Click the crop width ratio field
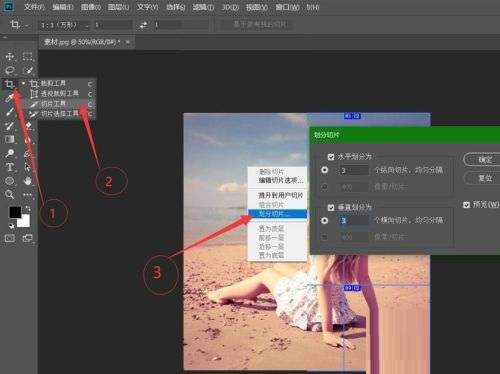 point(113,25)
